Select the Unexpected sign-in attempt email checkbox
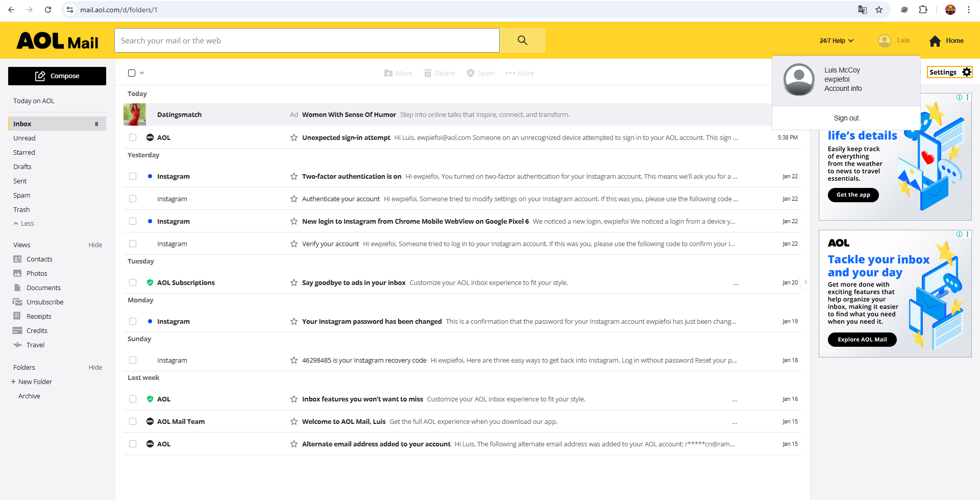 pyautogui.click(x=133, y=137)
